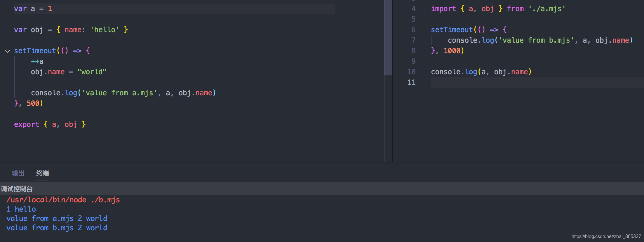
Task: Click the import line from './a.mjs'
Action: coord(498,9)
